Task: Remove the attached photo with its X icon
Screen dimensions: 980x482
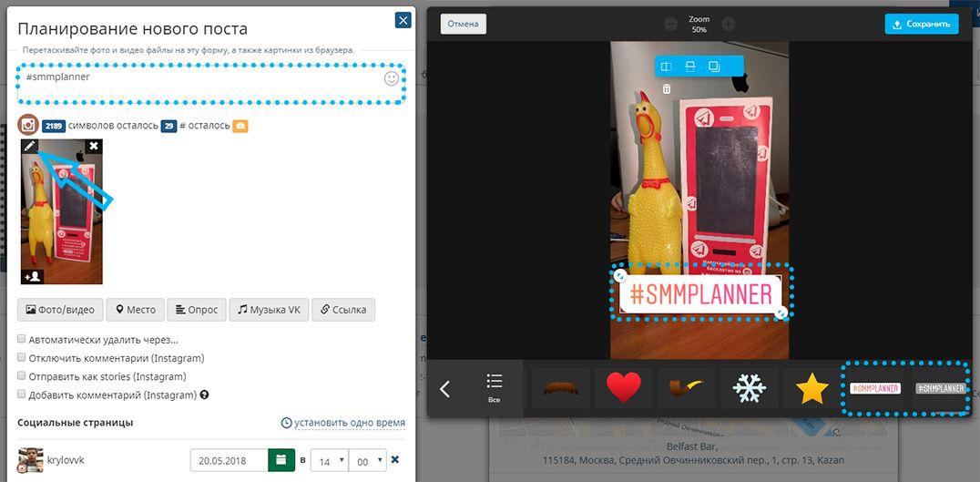Action: click(94, 146)
